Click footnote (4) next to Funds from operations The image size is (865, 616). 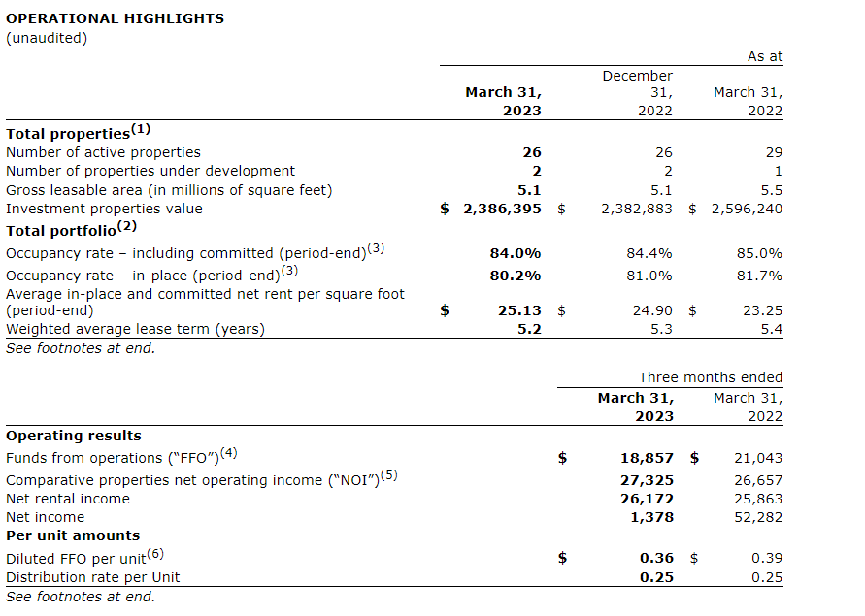tap(229, 453)
